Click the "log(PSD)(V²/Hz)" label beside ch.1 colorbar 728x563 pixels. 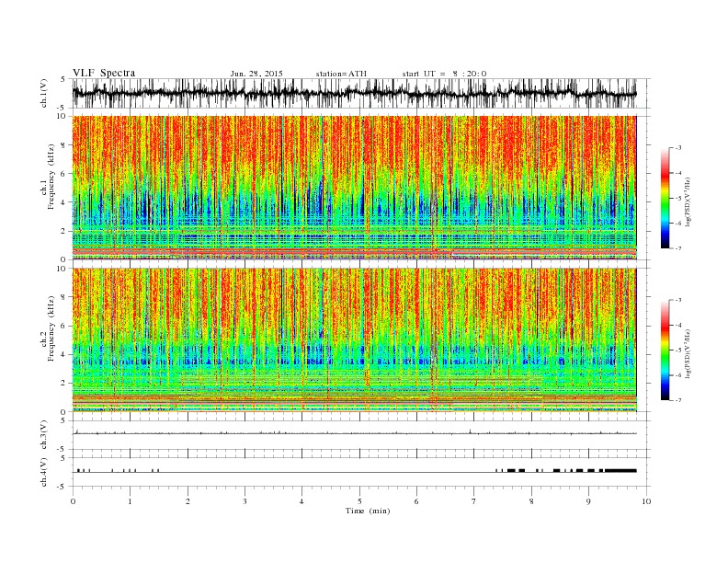(688, 201)
